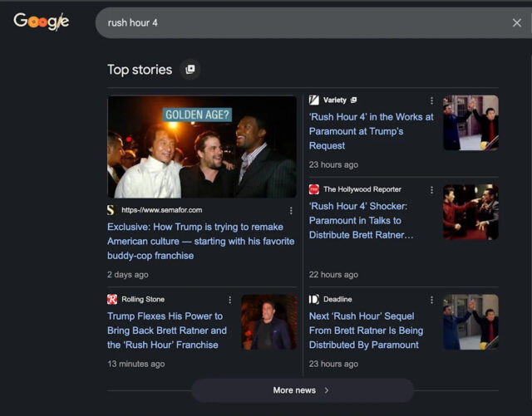Clear the search box with X icon
This screenshot has height=416, width=532.
[x=516, y=23]
